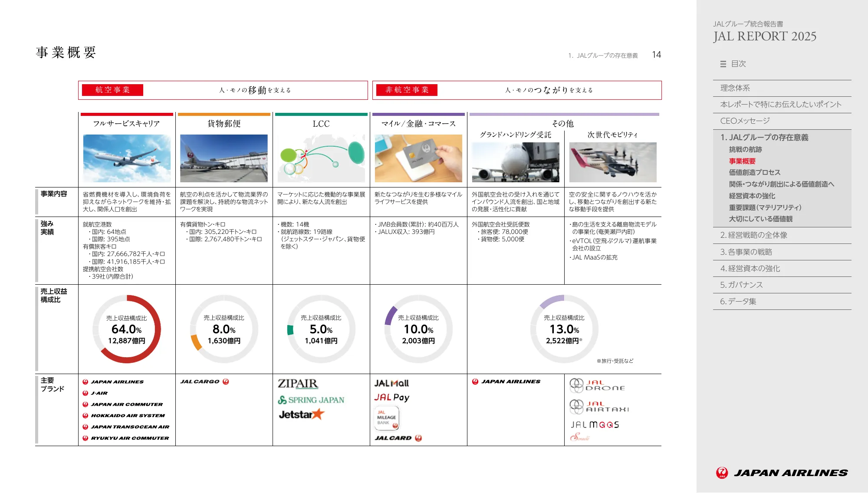Open 大切にしている価値観 subsection

pos(760,219)
